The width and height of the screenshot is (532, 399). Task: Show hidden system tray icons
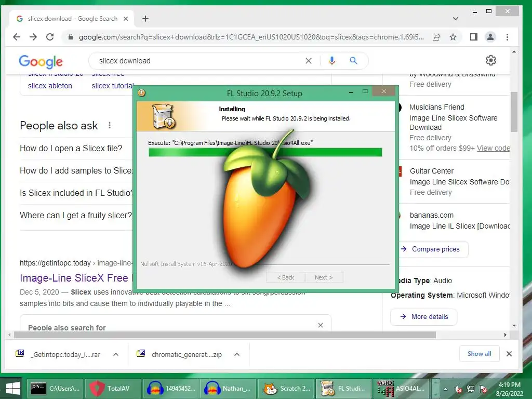[x=445, y=389]
